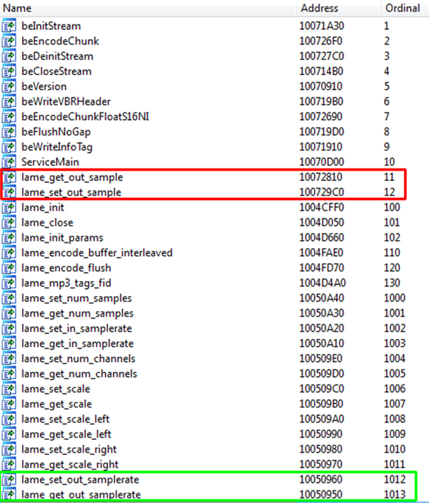Select the lame_set_scale_right function name
Image resolution: width=429 pixels, height=504 pixels.
(x=69, y=450)
